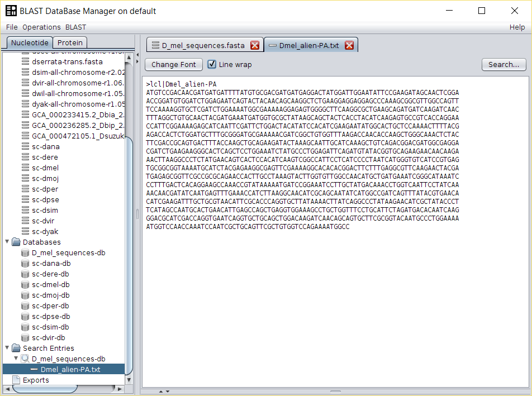Open the Help menu
Image resolution: width=532 pixels, height=396 pixels.
(517, 27)
